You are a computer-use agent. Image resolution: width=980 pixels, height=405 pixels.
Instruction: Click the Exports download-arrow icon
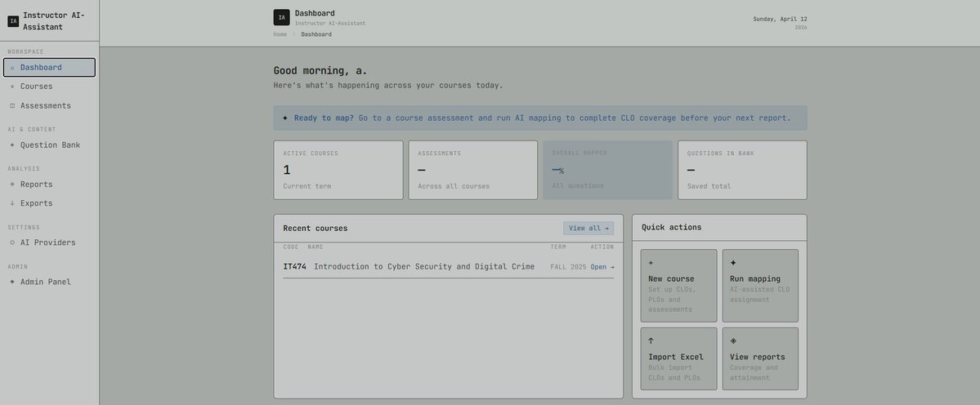coord(12,203)
